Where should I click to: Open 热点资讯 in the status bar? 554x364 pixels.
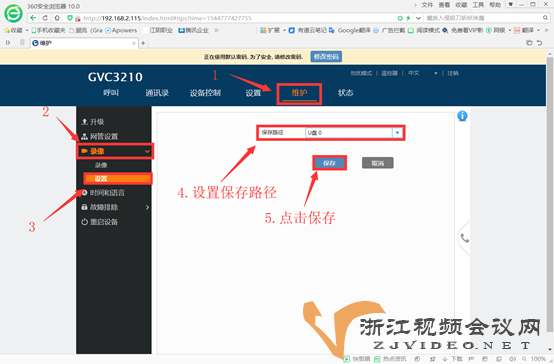(390, 359)
